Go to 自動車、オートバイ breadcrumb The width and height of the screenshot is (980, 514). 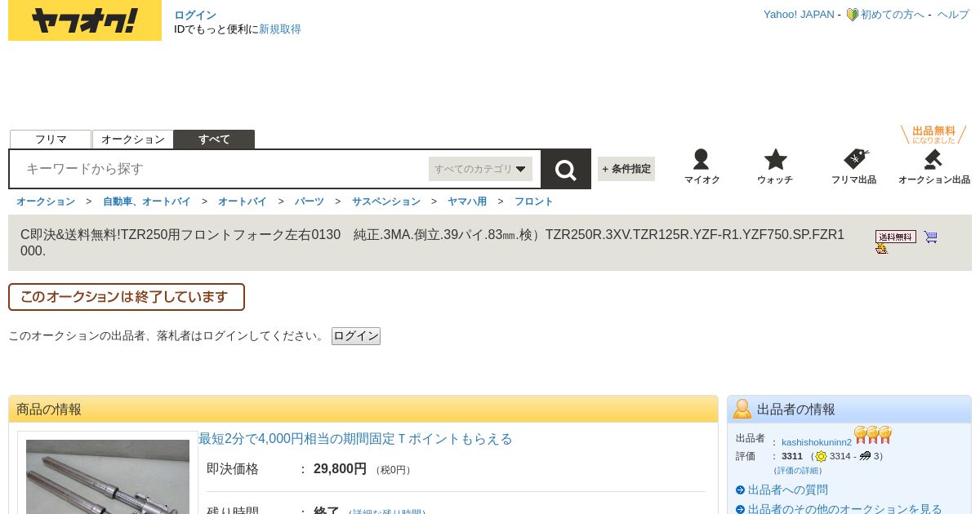pos(147,202)
